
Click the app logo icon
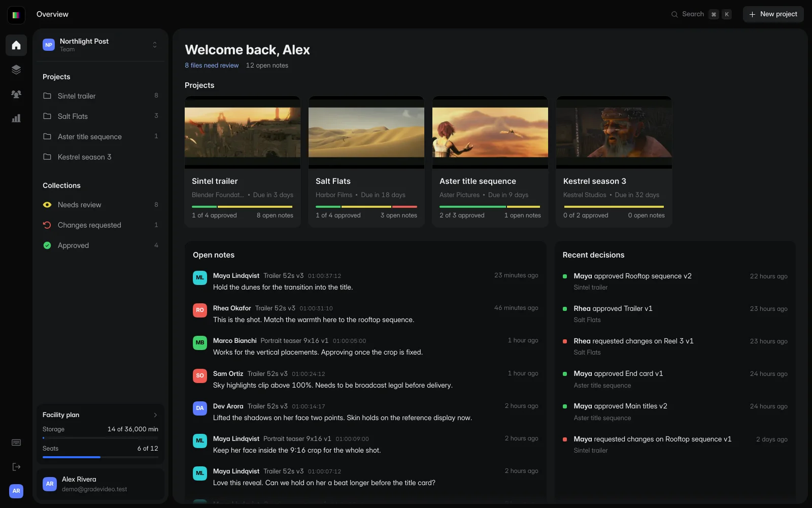(x=16, y=15)
